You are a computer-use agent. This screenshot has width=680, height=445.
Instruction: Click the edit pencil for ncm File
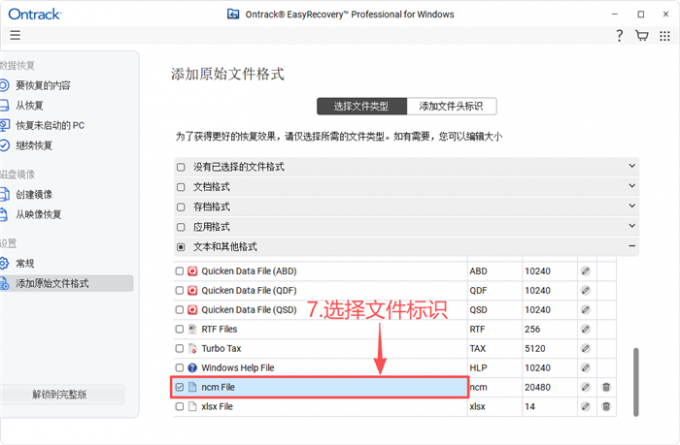585,387
